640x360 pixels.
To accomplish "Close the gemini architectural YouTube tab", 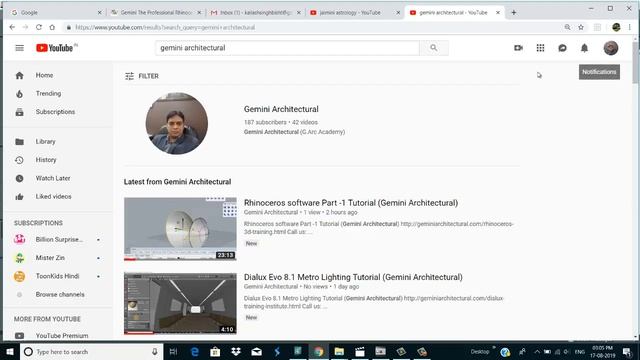I will (498, 13).
